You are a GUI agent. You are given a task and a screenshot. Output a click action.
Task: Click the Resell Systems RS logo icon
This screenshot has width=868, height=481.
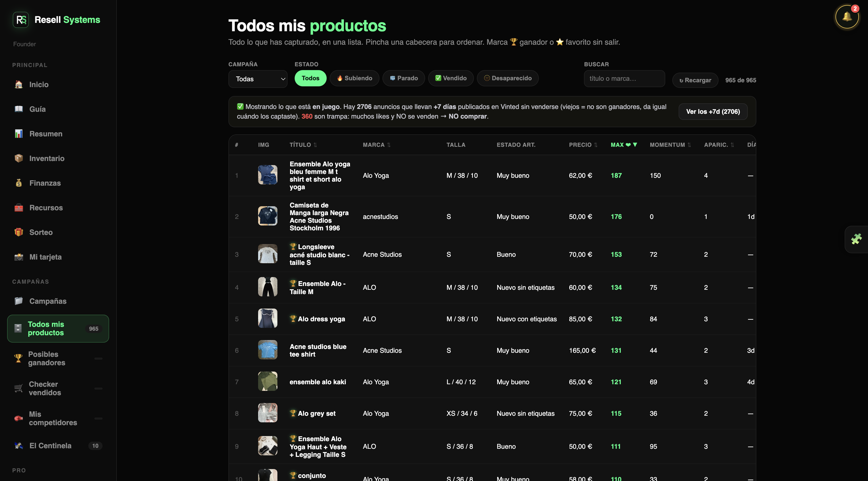21,20
